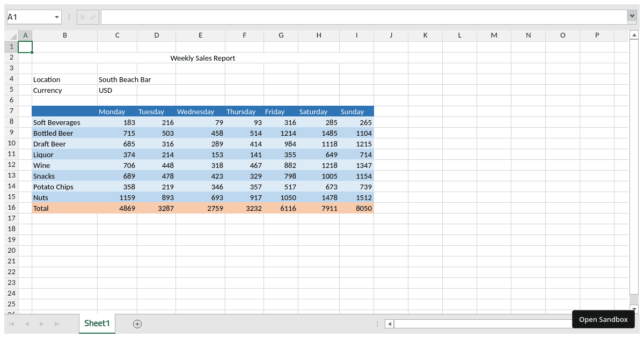Switch to the Sheet1 tab

[97, 324]
